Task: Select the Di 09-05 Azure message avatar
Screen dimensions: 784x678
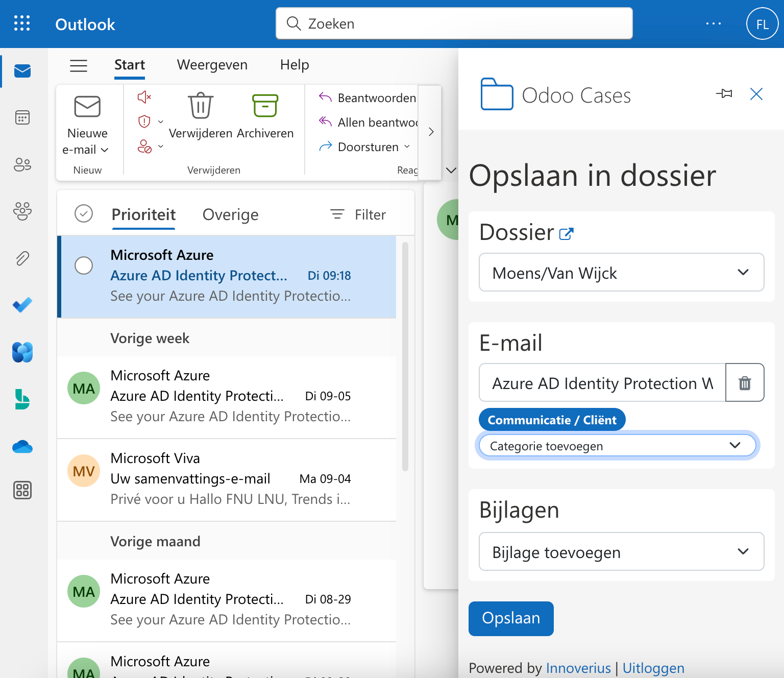Action: point(84,388)
